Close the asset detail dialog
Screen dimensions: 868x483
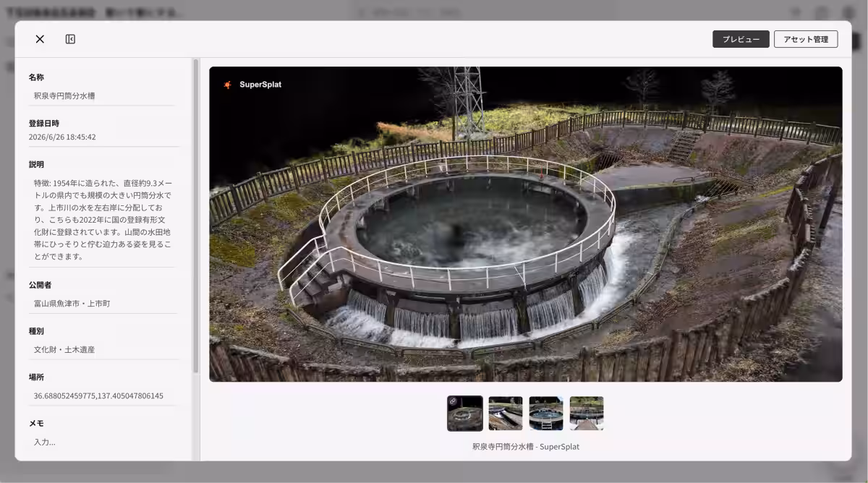pos(40,39)
